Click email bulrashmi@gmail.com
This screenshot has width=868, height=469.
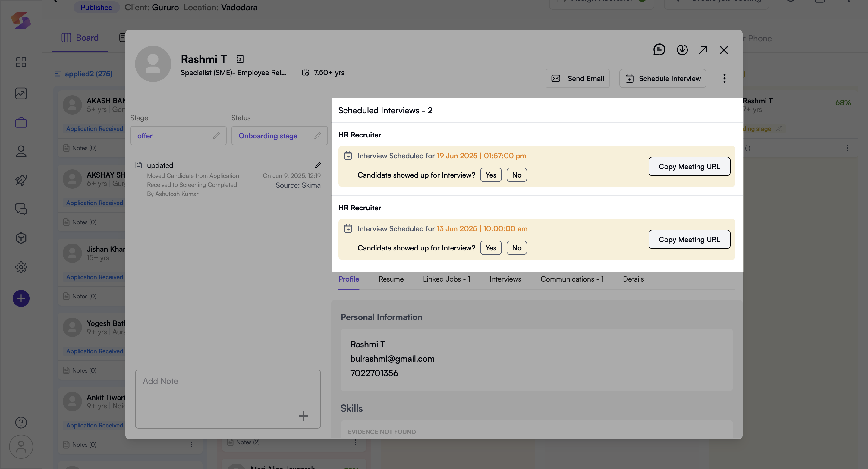tap(392, 359)
